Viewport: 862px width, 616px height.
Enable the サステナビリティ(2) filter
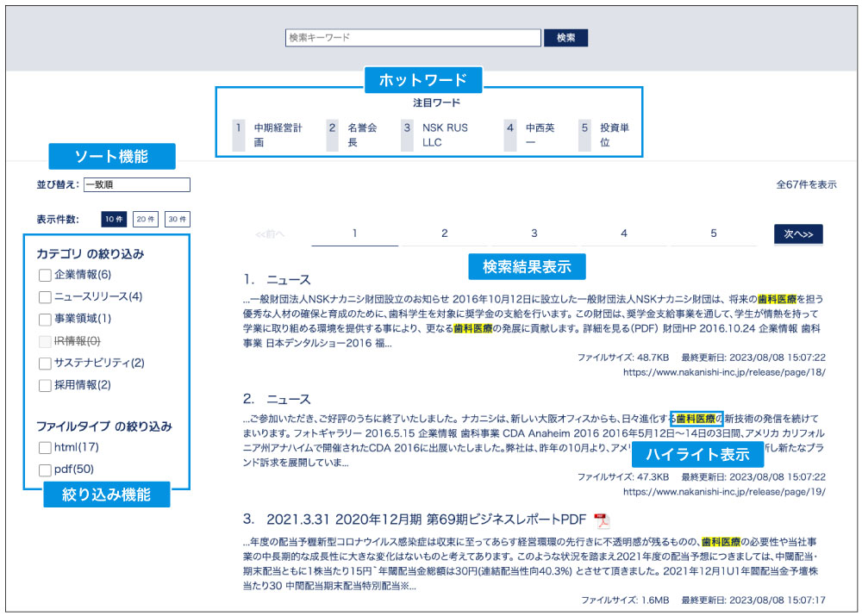(x=45, y=364)
